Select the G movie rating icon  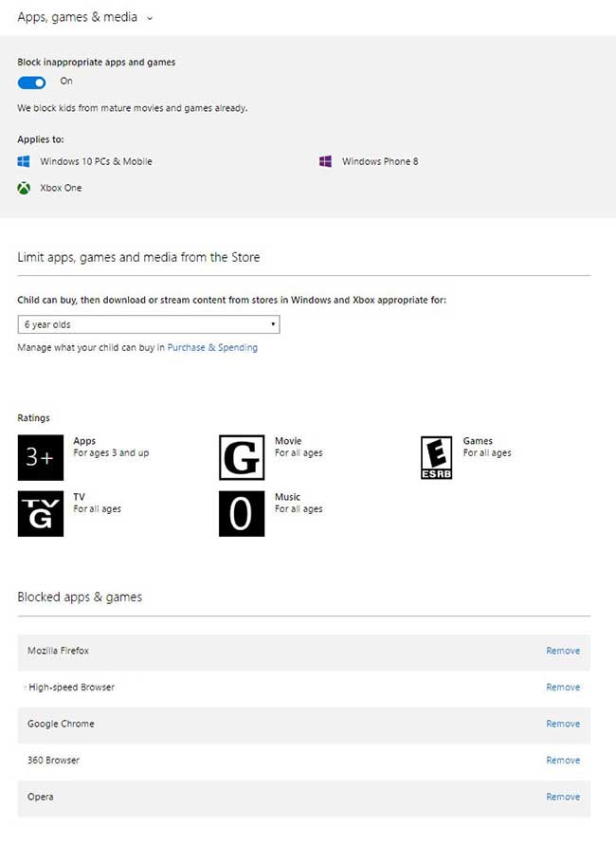[x=241, y=457]
